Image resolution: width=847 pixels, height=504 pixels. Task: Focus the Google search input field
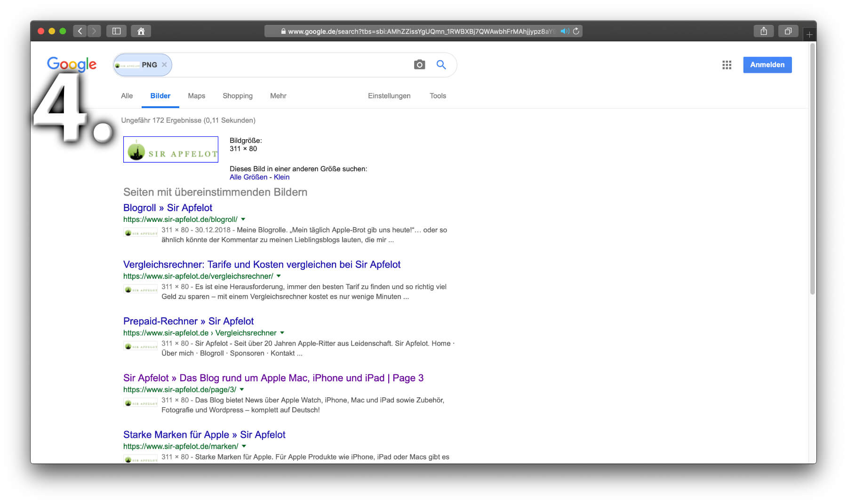click(x=292, y=65)
